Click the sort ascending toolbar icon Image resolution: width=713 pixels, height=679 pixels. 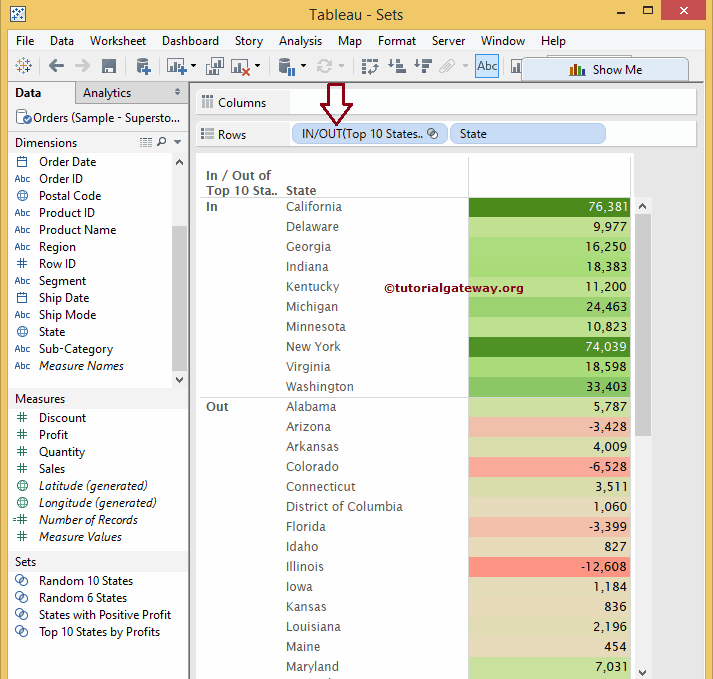[396, 67]
